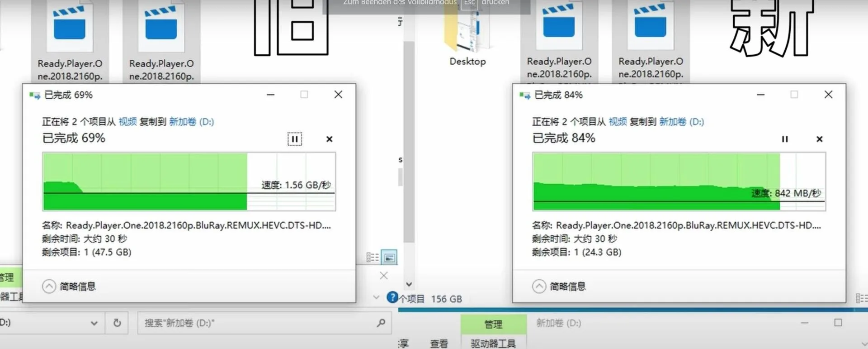The width and height of the screenshot is (868, 349).
Task: Click the search magnifier icon
Action: click(381, 323)
